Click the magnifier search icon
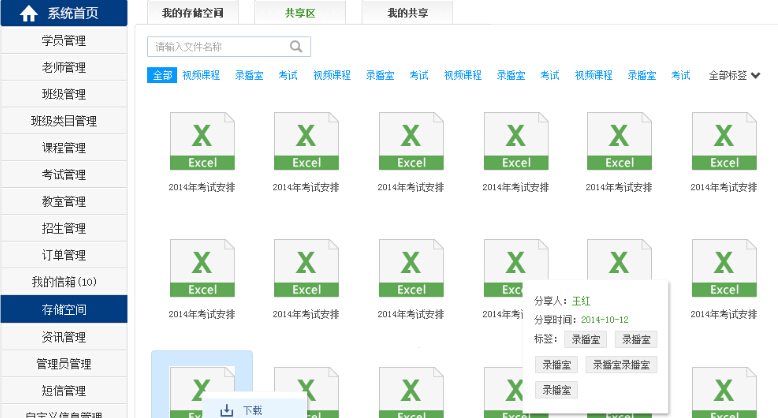The height and width of the screenshot is (418, 778). (x=296, y=46)
